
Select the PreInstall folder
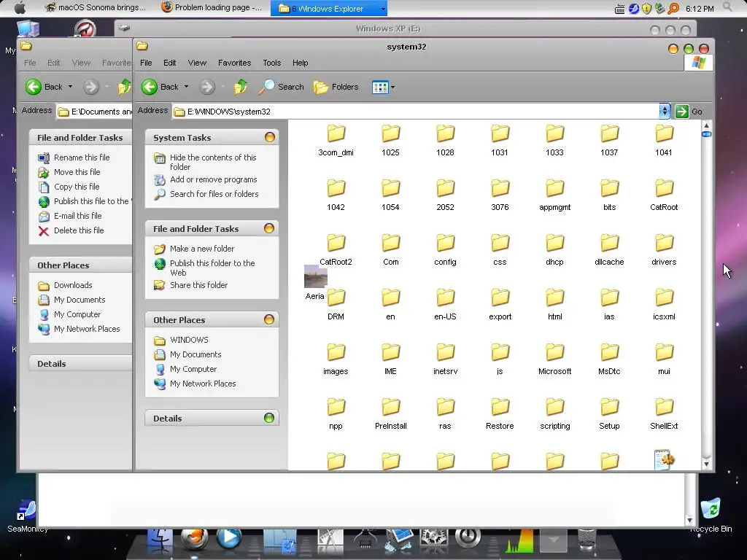point(391,413)
